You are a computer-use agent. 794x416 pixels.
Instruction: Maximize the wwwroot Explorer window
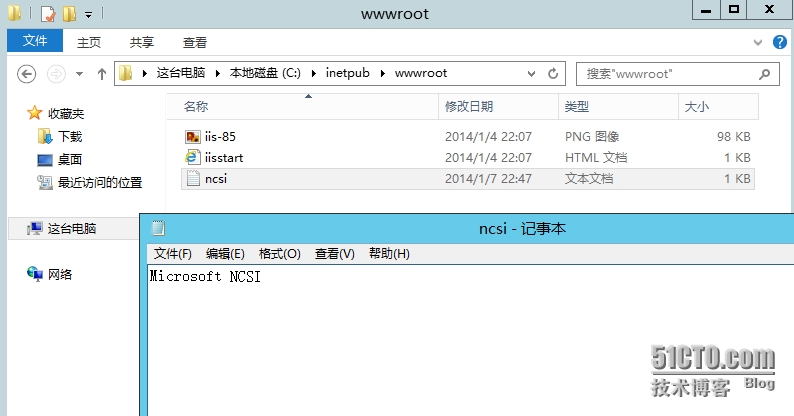click(x=734, y=10)
